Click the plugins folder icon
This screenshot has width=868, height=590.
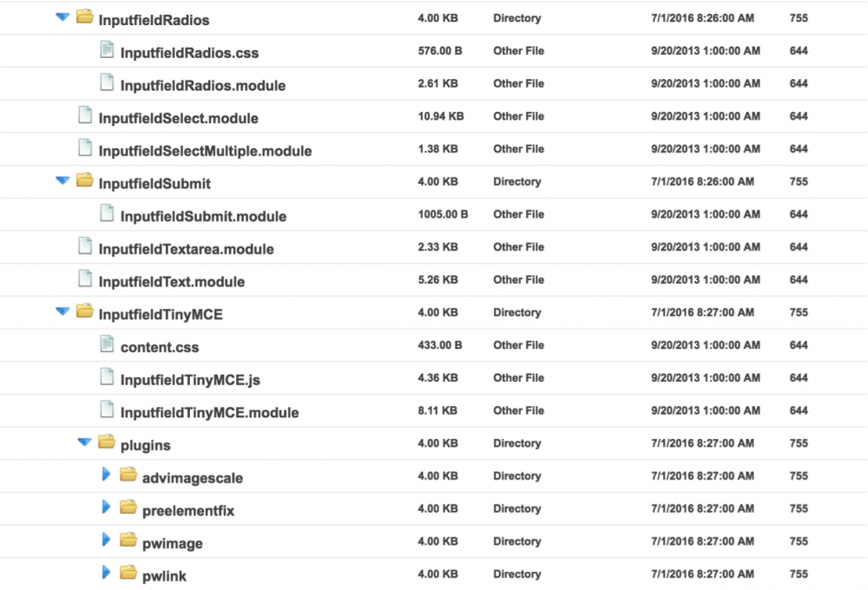(x=107, y=443)
